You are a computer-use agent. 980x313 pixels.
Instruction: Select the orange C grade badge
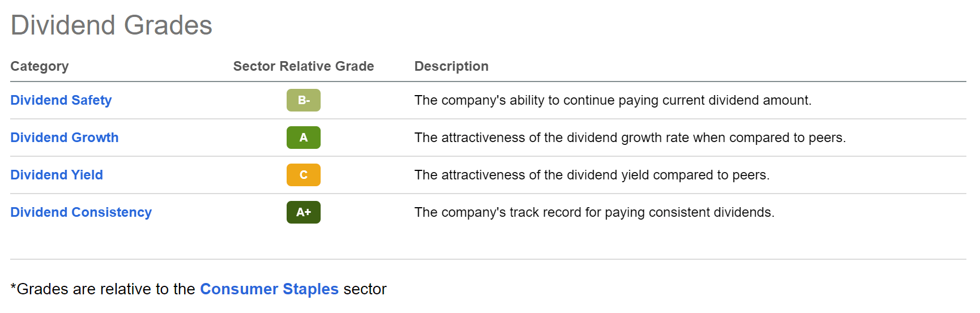[x=303, y=175]
